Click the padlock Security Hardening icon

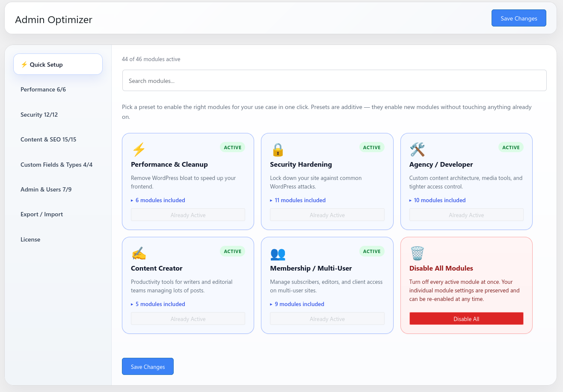[x=278, y=150]
